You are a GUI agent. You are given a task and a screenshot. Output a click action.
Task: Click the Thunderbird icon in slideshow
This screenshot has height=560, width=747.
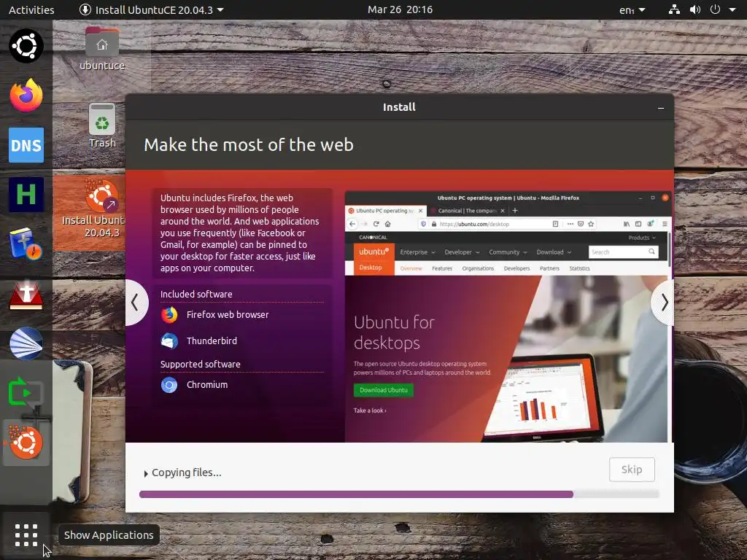click(x=169, y=341)
